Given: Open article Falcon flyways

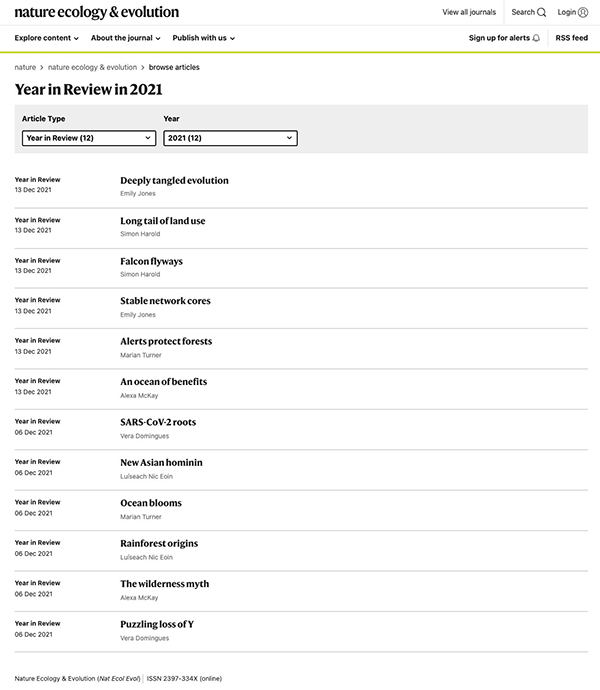Looking at the screenshot, I should 151,261.
